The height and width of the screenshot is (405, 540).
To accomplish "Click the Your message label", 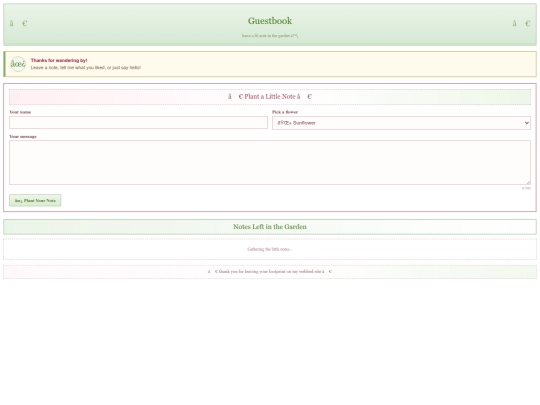I will (23, 137).
